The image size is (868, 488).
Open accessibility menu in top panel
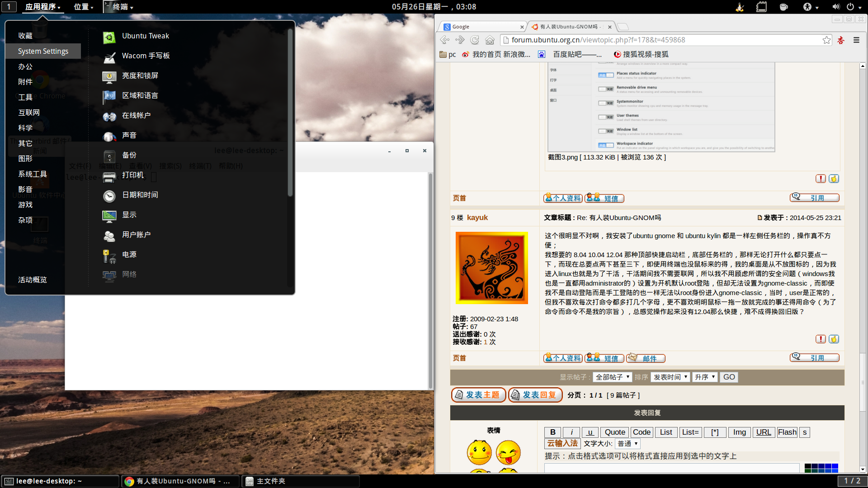point(811,7)
